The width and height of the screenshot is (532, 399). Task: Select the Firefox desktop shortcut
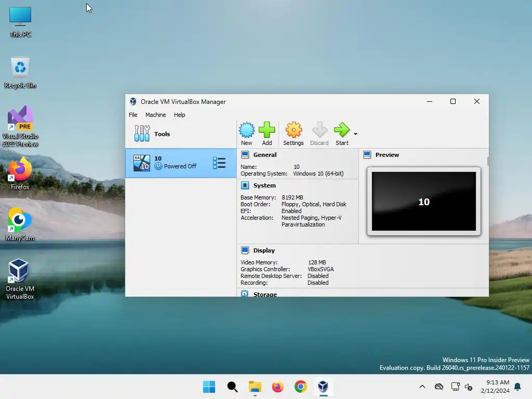[20, 174]
